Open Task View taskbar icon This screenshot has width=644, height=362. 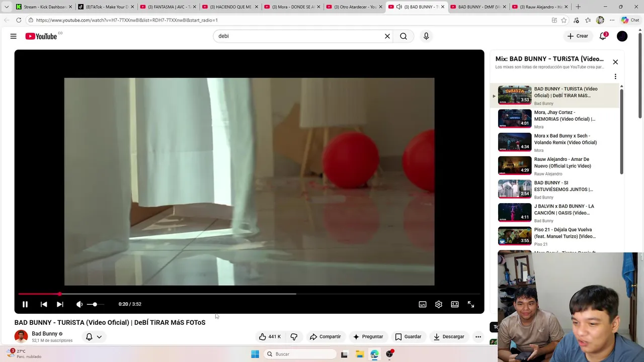[344, 354]
